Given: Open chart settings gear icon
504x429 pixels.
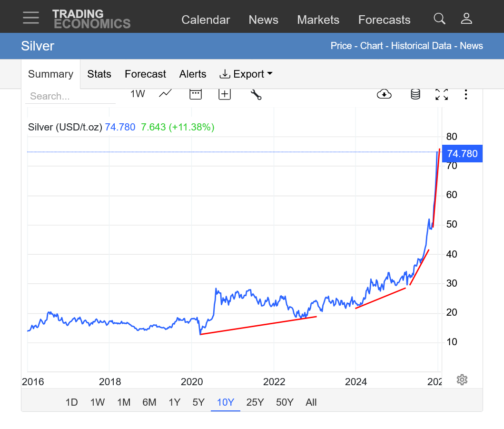Looking at the screenshot, I should coord(462,379).
